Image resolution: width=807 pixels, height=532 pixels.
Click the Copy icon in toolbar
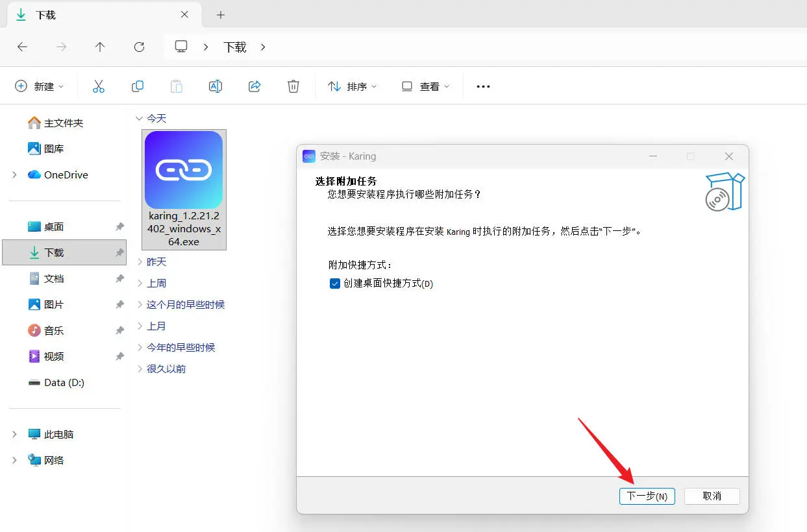[138, 86]
